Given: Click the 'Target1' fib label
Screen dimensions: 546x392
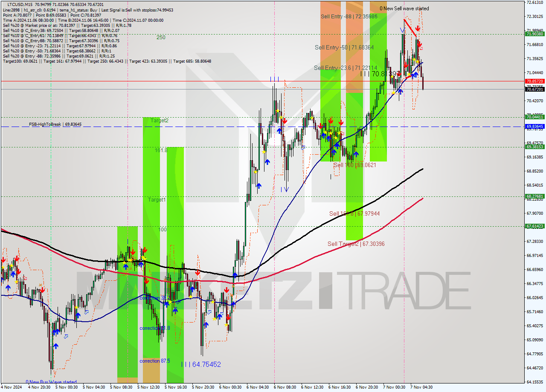Looking at the screenshot, I should point(157,199).
